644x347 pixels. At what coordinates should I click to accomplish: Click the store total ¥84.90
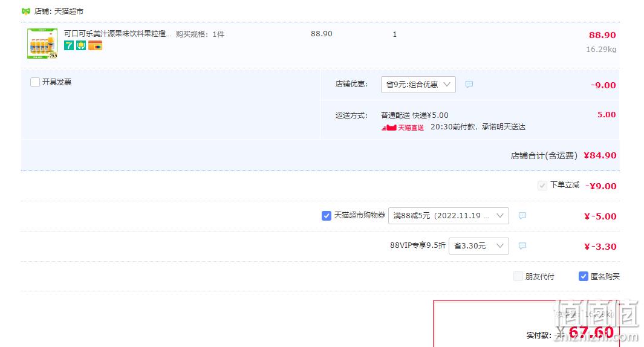click(x=600, y=155)
